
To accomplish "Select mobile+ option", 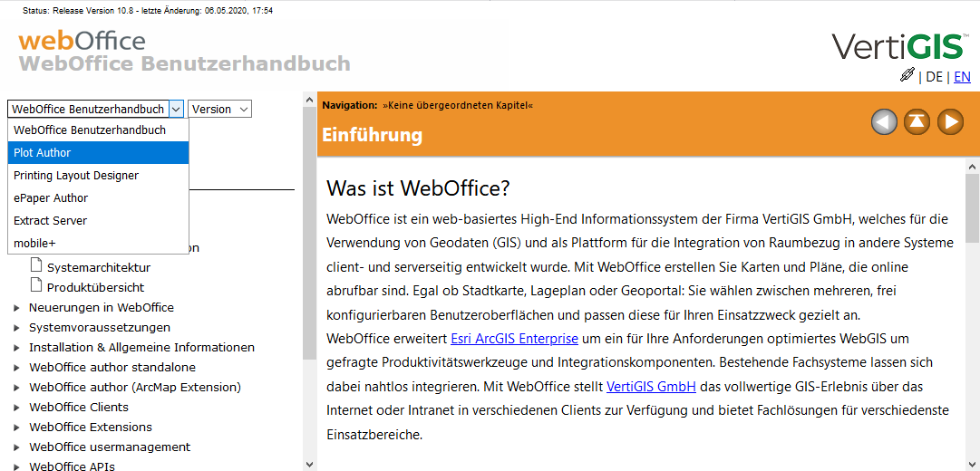I will coord(98,243).
